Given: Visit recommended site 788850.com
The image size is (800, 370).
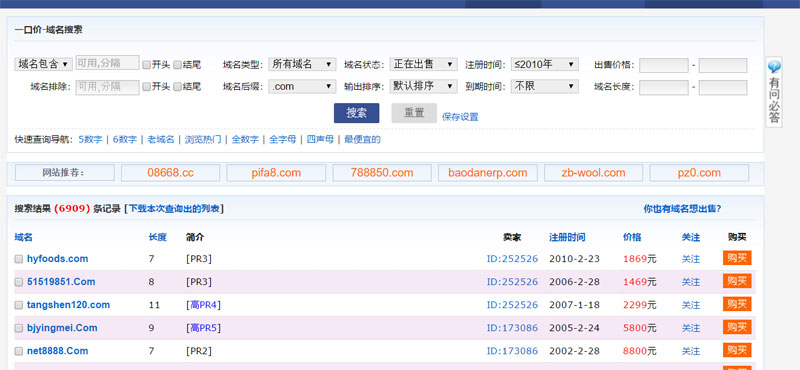Looking at the screenshot, I should click(x=382, y=172).
